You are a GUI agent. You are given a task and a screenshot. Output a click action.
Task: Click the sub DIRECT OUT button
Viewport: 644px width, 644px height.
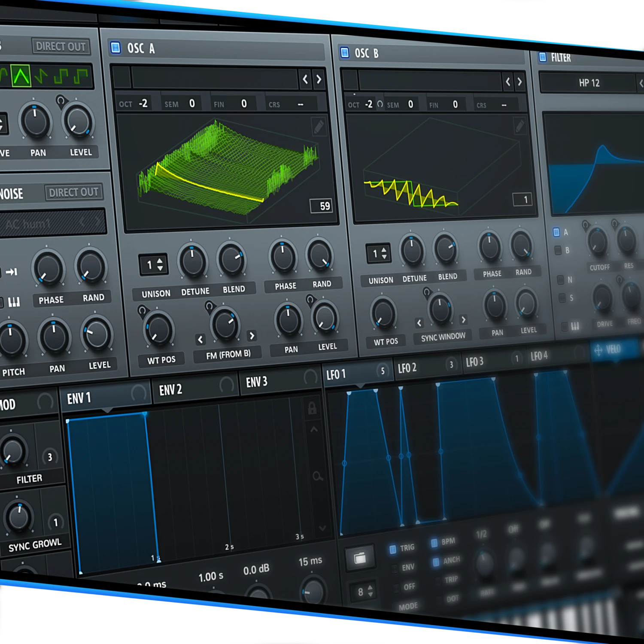pos(61,46)
